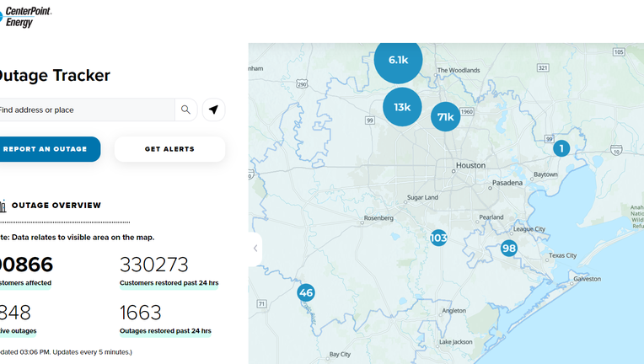Image resolution: width=644 pixels, height=364 pixels.
Task: Select the 71k outage cluster
Action: point(445,117)
